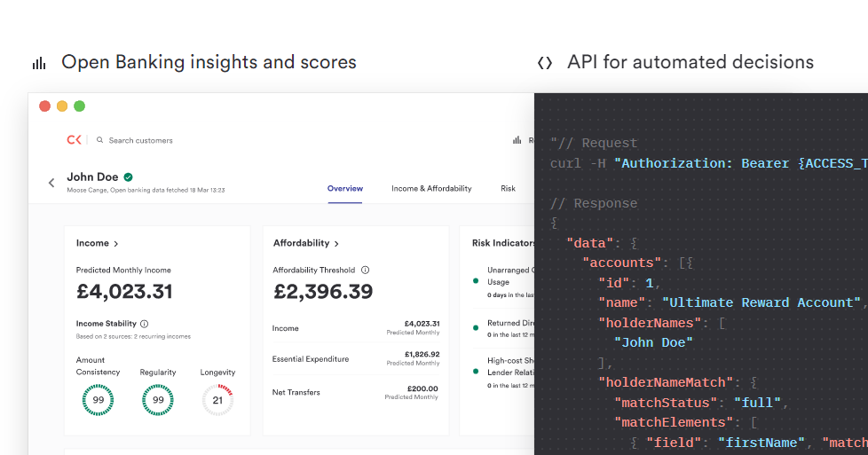Click the search magnifier icon

point(99,140)
